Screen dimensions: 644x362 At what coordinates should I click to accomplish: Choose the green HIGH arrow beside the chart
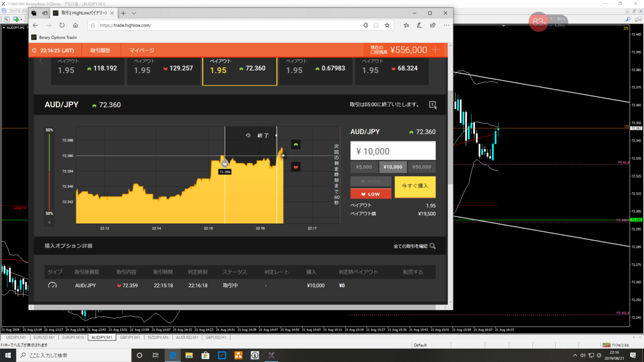(x=296, y=145)
